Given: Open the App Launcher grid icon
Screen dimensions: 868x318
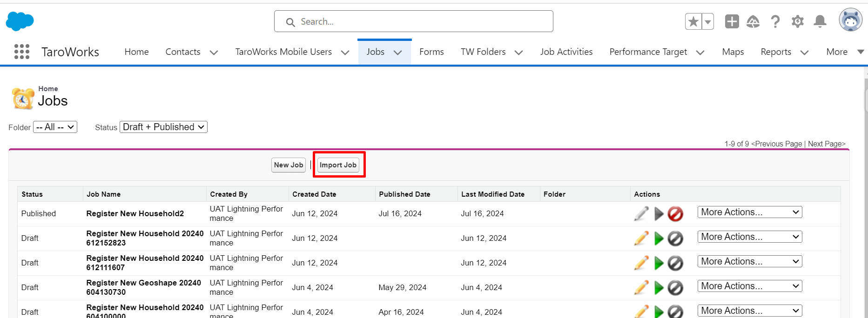Looking at the screenshot, I should click(x=22, y=52).
